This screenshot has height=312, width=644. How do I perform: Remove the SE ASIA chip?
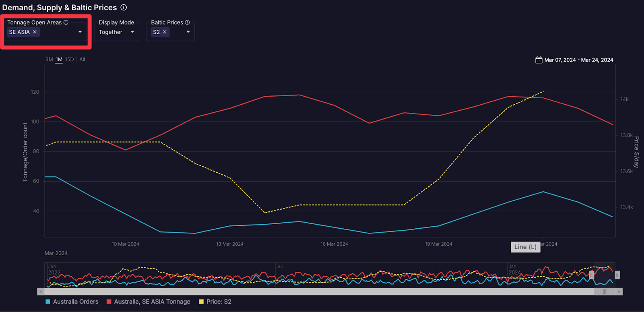tap(35, 32)
